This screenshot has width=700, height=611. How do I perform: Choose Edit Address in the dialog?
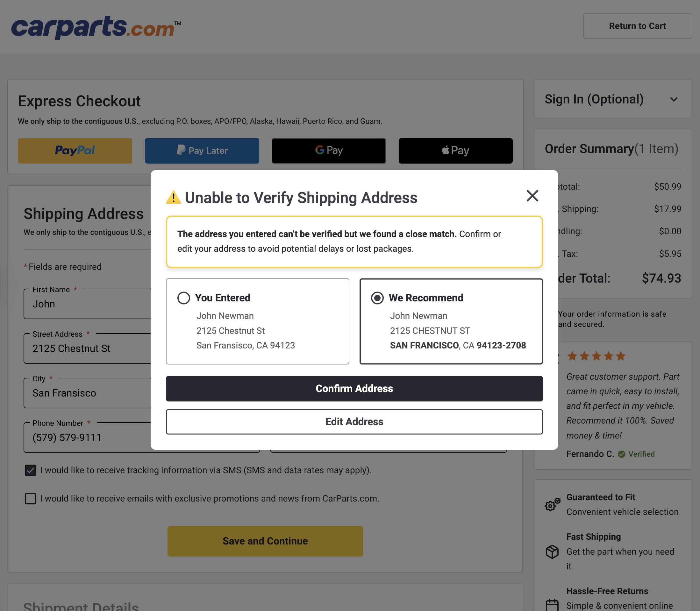point(354,421)
